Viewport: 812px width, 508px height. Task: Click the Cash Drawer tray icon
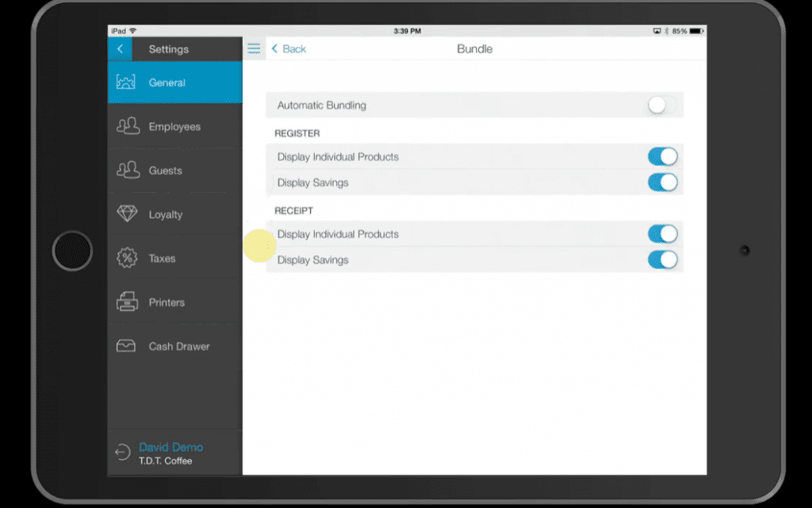pyautogui.click(x=126, y=346)
